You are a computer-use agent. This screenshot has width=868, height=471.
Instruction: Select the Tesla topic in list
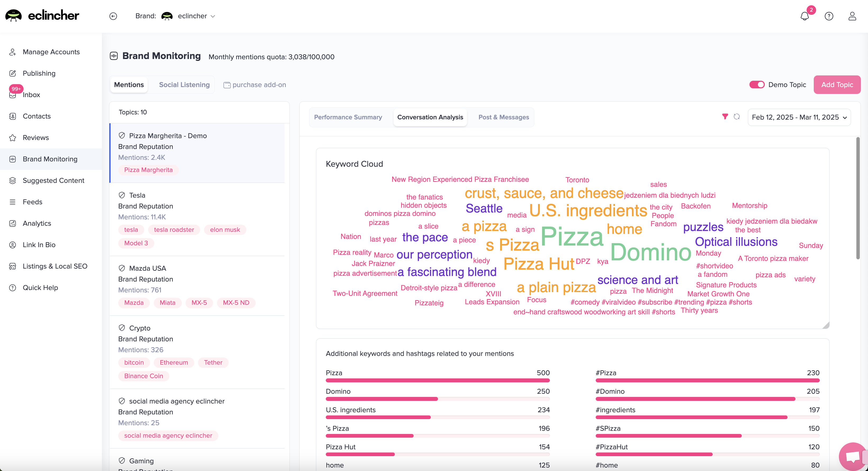[x=137, y=195]
